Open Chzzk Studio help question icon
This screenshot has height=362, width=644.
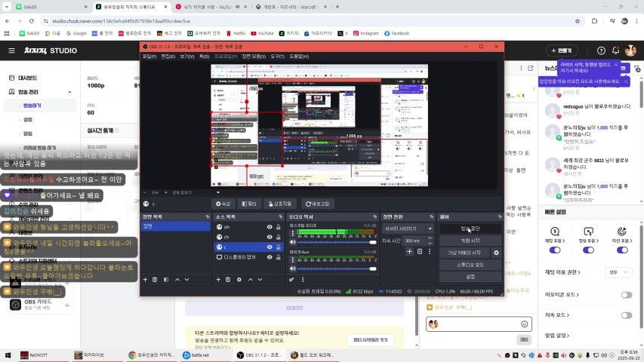pyautogui.click(x=601, y=51)
